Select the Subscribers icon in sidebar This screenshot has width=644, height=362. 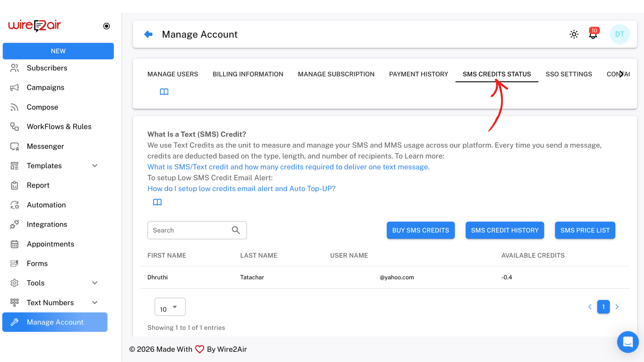14,68
